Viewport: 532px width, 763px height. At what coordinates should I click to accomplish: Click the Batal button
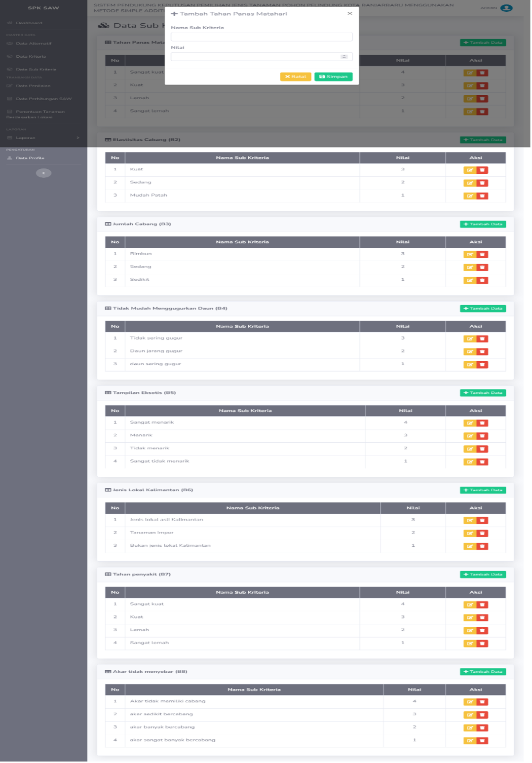(296, 76)
